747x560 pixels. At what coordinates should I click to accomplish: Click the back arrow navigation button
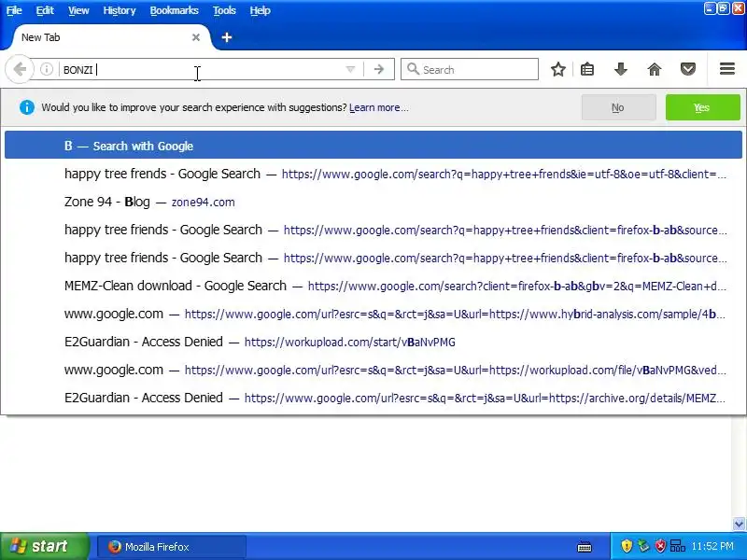(19, 69)
